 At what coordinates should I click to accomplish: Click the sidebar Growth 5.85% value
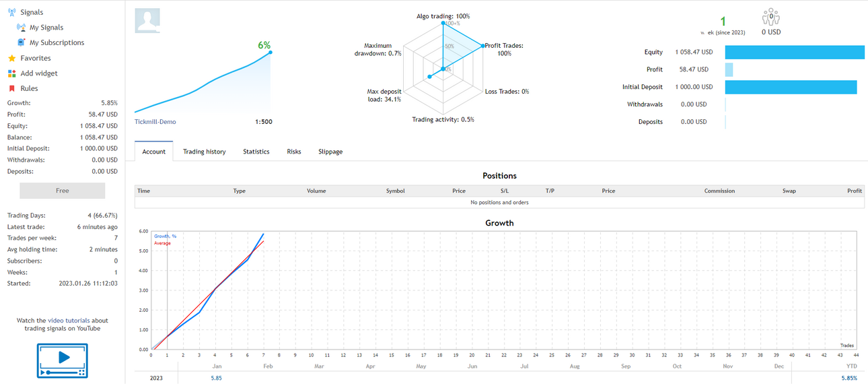pyautogui.click(x=109, y=103)
